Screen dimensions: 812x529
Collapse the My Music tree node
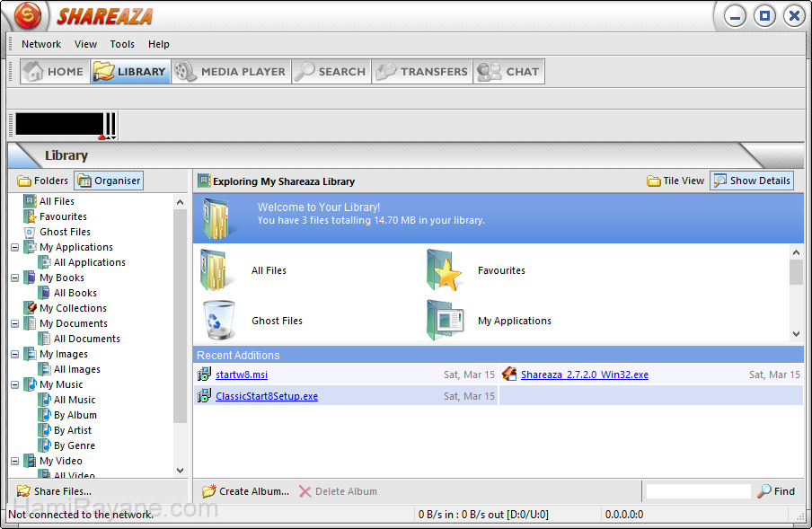[15, 384]
